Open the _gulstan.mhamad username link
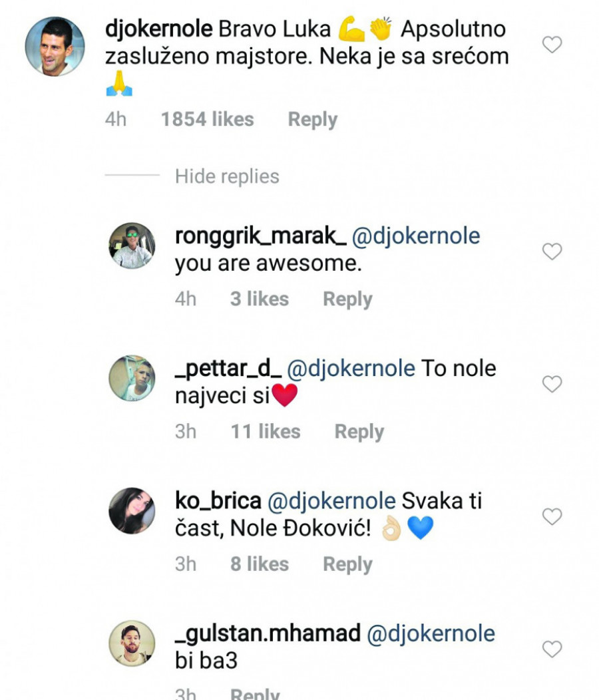 (x=268, y=633)
